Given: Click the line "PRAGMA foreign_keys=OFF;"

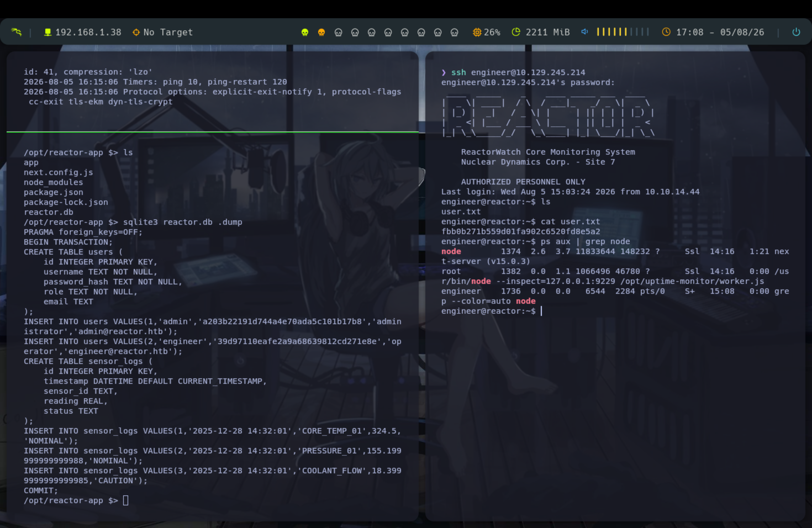Looking at the screenshot, I should point(83,232).
